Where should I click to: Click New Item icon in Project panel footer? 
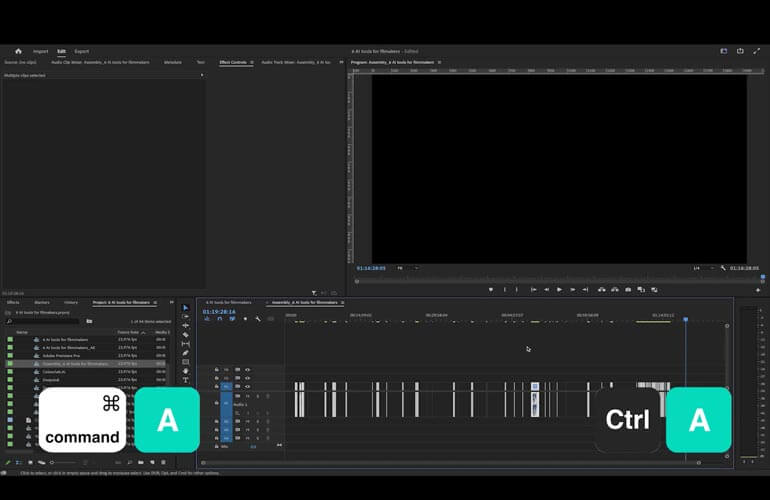(152, 462)
